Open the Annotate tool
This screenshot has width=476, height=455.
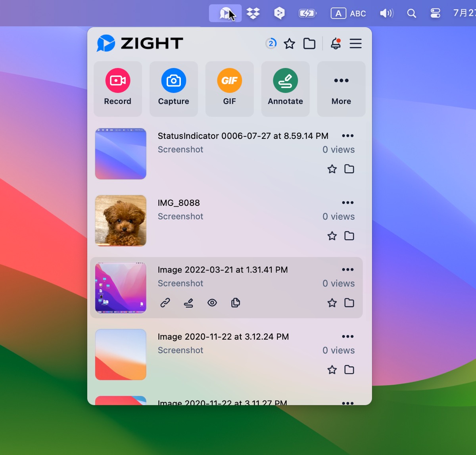(285, 88)
